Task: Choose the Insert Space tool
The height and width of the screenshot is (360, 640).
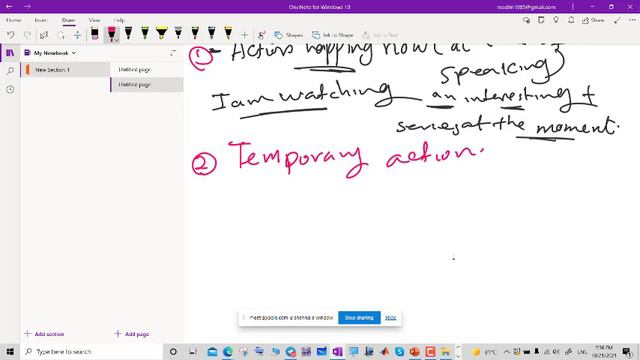Action: click(x=78, y=35)
